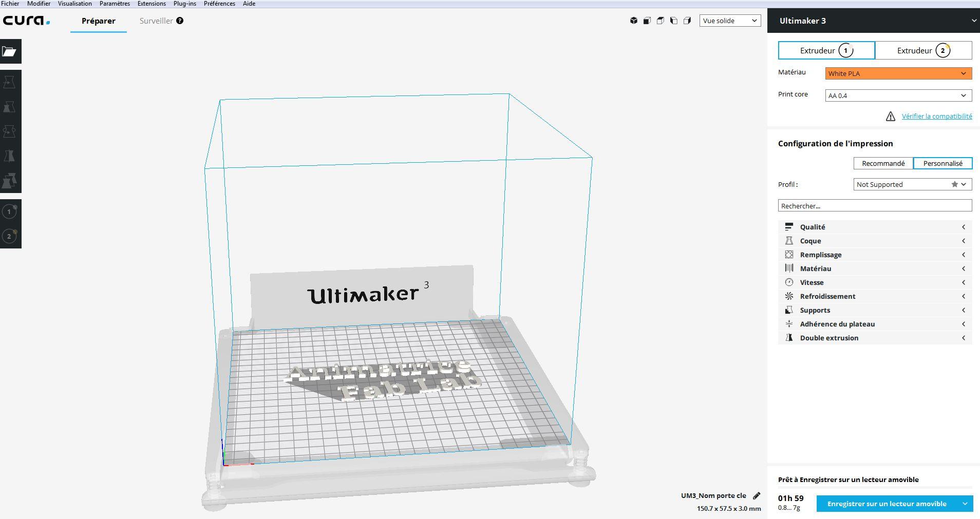The width and height of the screenshot is (980, 519).
Task: Click the right side view camera icon
Action: pos(687,21)
